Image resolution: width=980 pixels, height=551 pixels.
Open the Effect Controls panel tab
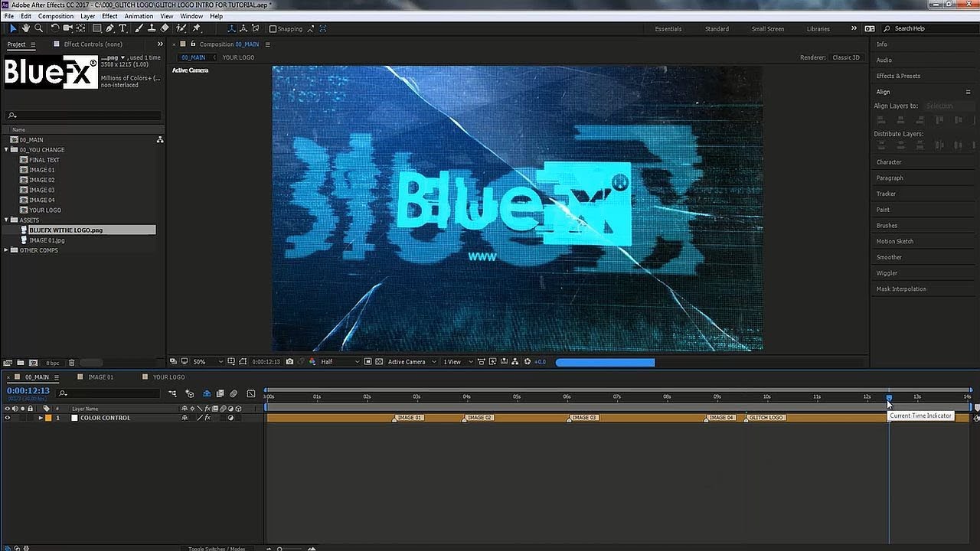pos(93,44)
